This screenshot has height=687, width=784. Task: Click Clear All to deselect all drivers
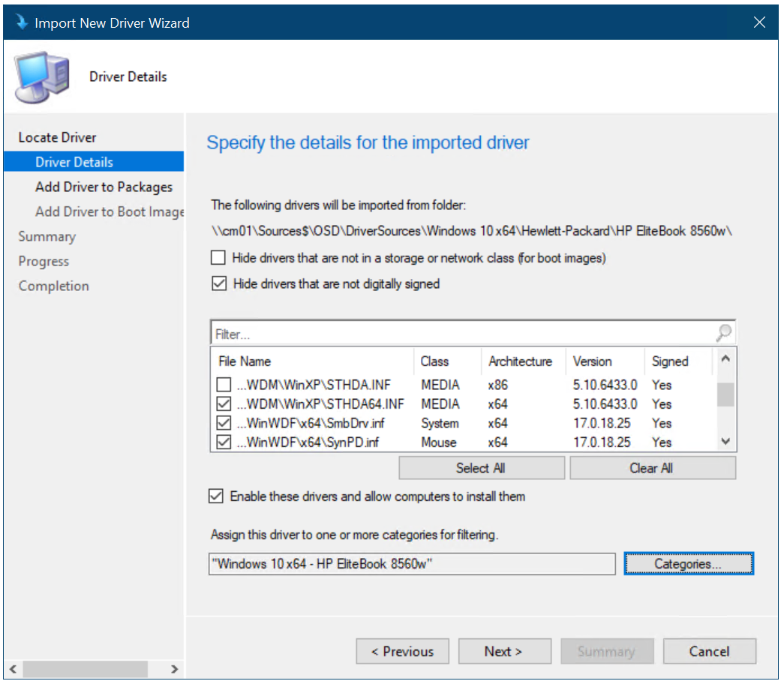652,467
